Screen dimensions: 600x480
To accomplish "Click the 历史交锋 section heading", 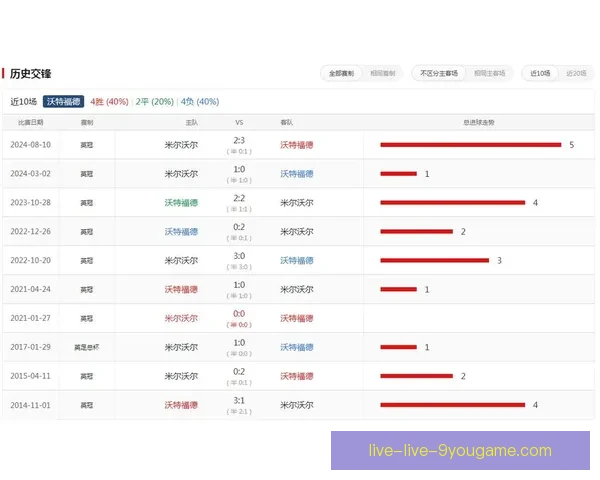I will click(30, 73).
